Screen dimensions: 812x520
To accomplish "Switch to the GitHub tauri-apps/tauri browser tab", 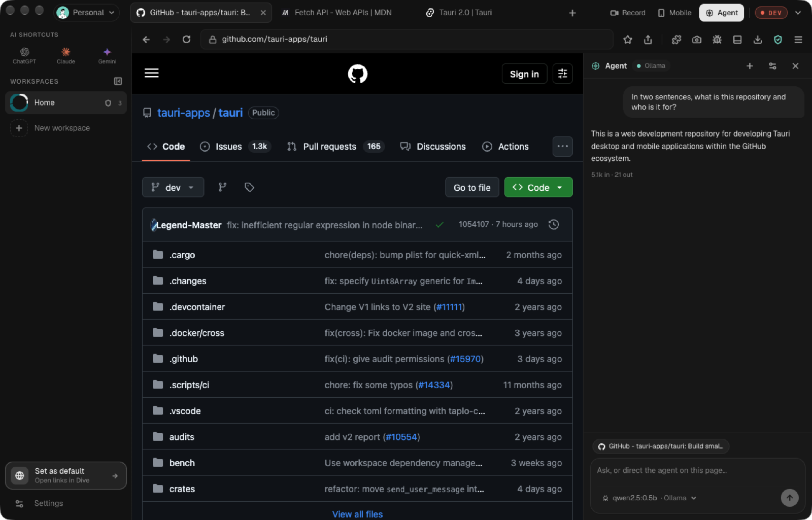I will click(201, 13).
